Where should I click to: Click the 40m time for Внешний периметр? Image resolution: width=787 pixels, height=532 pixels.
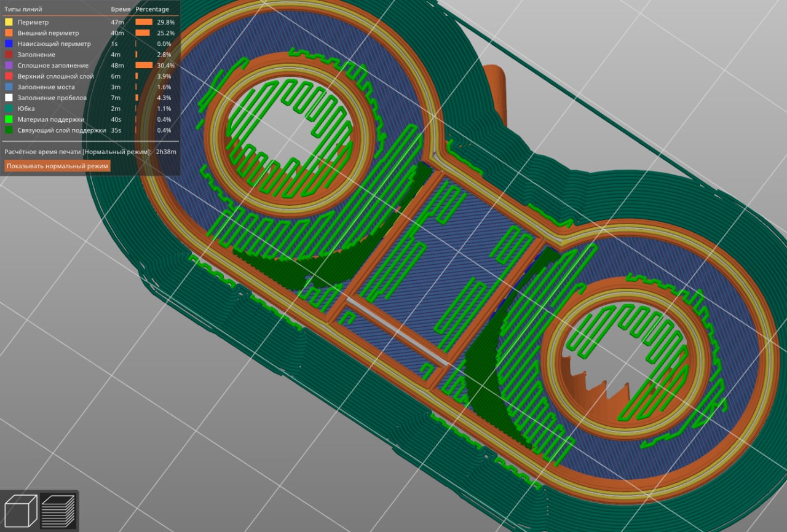117,33
